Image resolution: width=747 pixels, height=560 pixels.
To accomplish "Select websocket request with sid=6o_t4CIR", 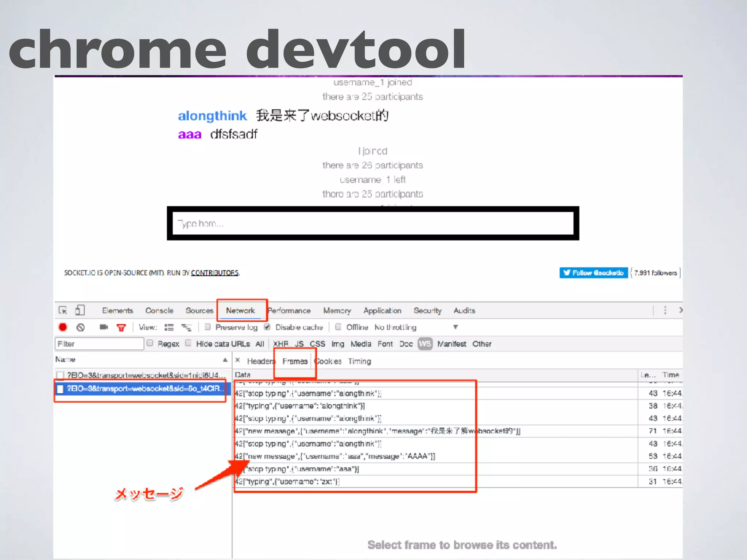I will [x=143, y=389].
